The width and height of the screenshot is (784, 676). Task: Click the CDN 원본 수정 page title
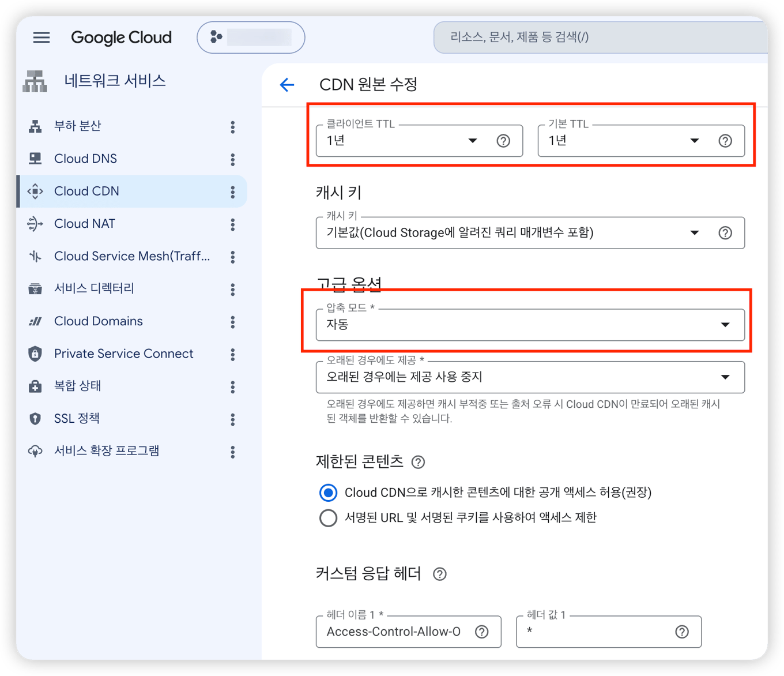click(x=368, y=85)
